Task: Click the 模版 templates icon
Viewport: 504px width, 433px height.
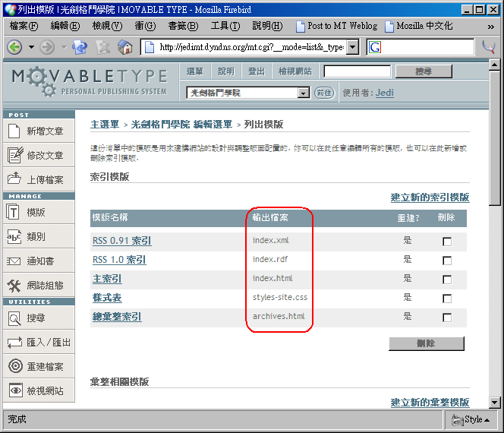Action: [13, 212]
